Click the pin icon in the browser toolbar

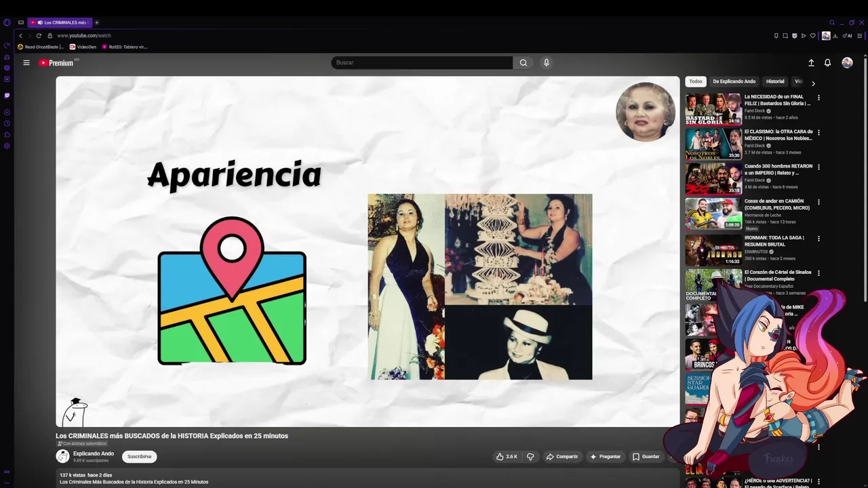[776, 36]
